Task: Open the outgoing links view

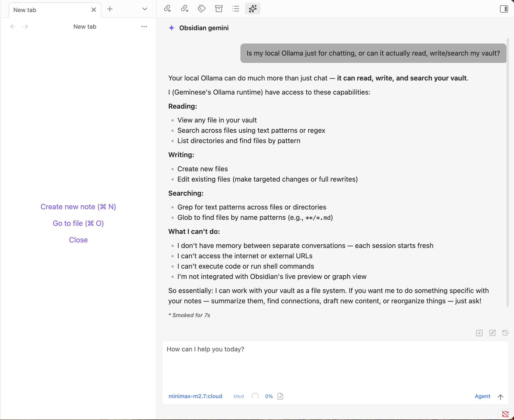Action: (184, 9)
